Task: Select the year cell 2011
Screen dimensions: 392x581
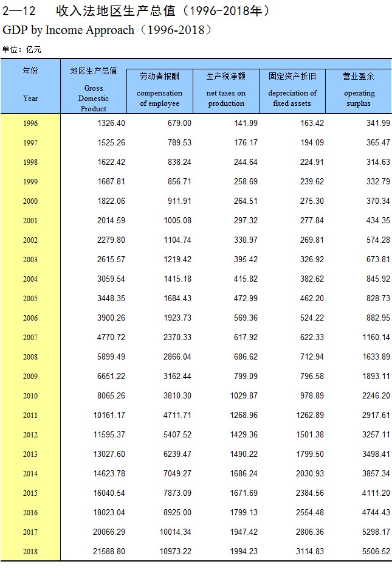Action: (x=30, y=416)
